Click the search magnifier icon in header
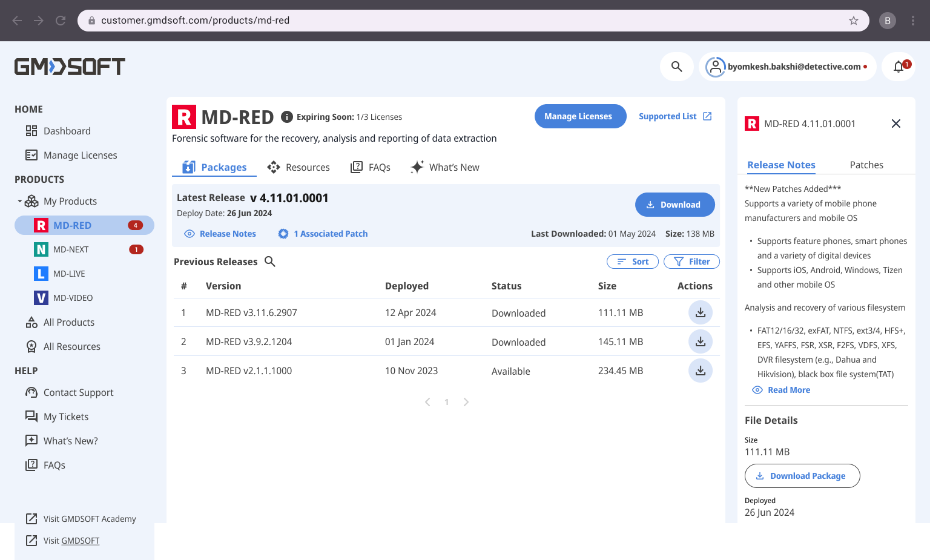Viewport: 930px width, 560px height. pos(677,67)
